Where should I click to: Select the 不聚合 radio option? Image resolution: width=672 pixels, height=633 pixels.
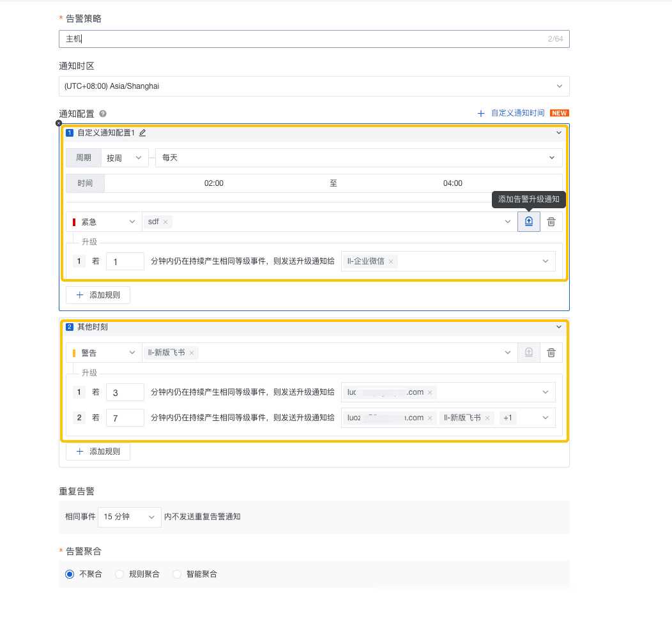(70, 574)
